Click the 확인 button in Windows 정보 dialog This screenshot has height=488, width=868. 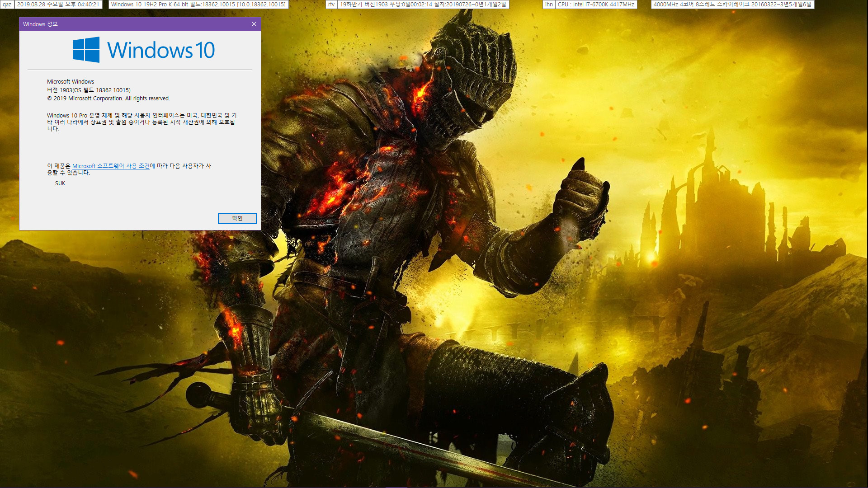[237, 219]
